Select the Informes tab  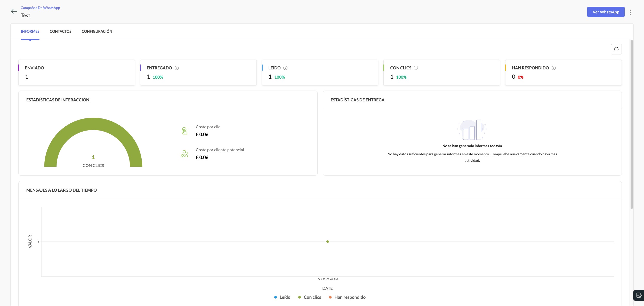(x=30, y=31)
